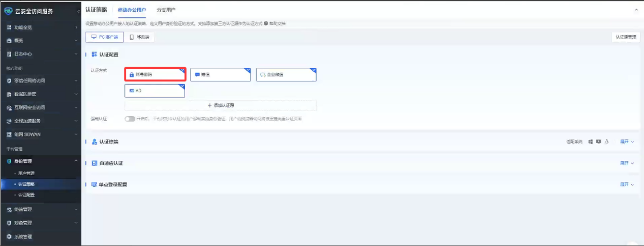This screenshot has height=246, width=644.
Task: Click the macOS icon beside 适配系统
Action: click(x=599, y=142)
